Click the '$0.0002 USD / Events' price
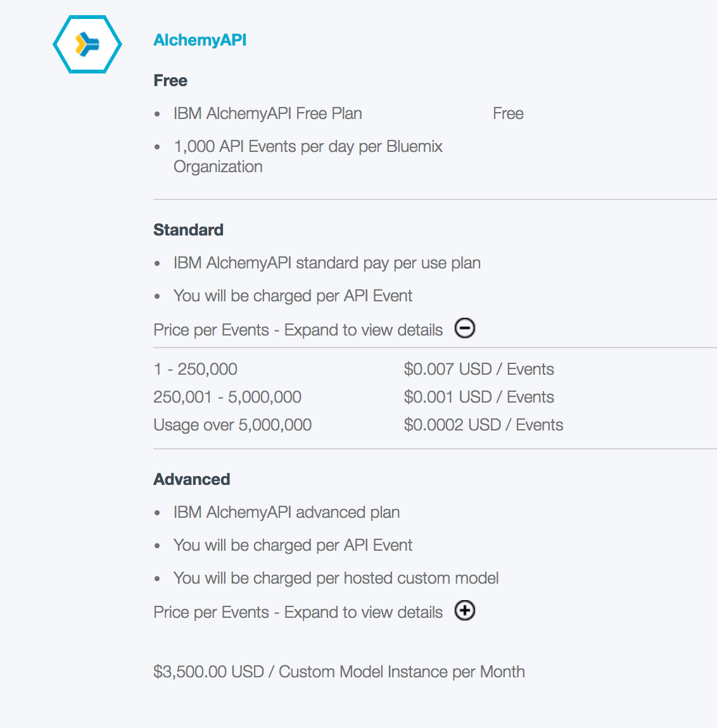Image resolution: width=717 pixels, height=728 pixels. (x=483, y=425)
